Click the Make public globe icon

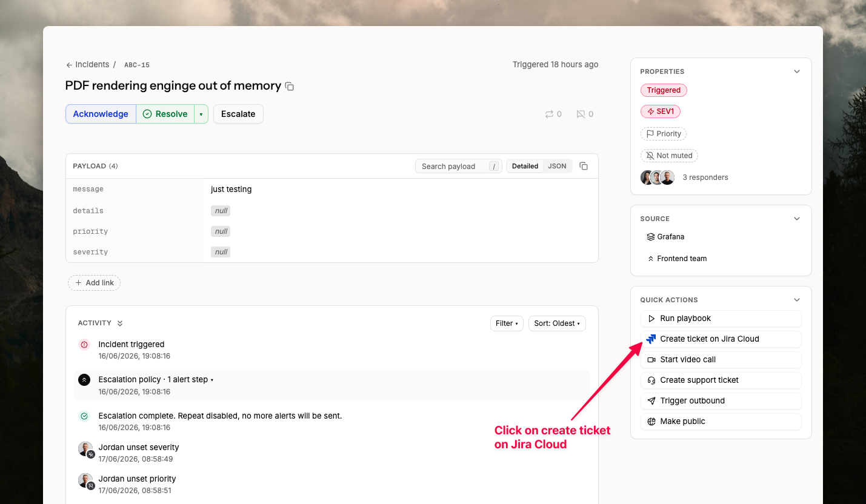click(651, 421)
